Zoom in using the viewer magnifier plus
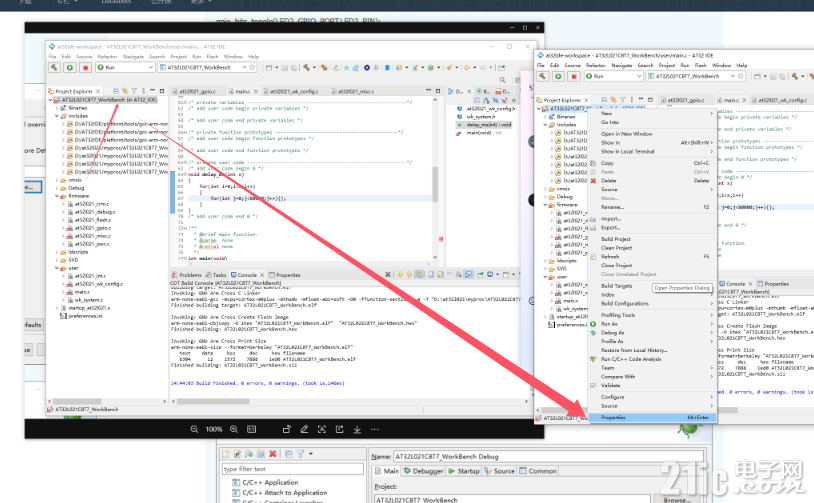The image size is (814, 503). tap(234, 429)
